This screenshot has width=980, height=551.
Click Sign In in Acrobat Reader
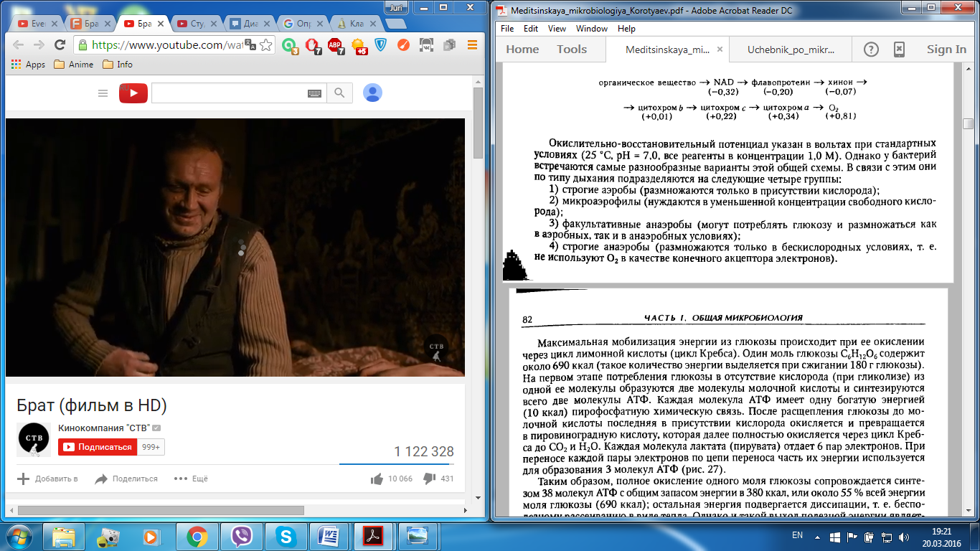click(x=946, y=50)
